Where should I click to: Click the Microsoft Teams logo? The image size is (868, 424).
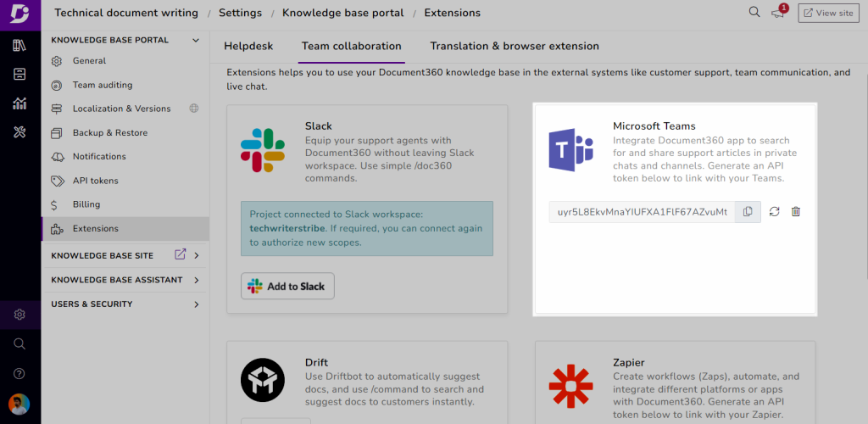pos(570,150)
